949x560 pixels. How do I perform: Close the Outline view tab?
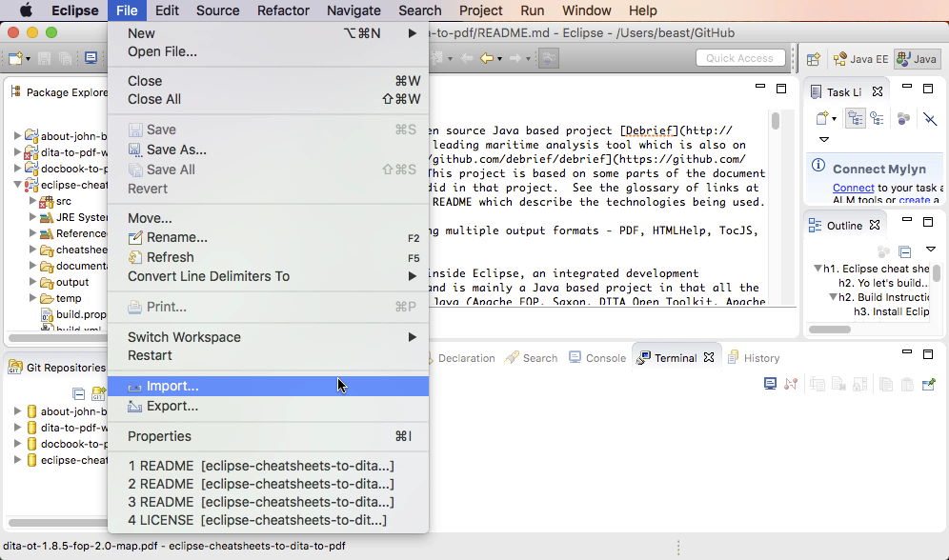click(875, 225)
